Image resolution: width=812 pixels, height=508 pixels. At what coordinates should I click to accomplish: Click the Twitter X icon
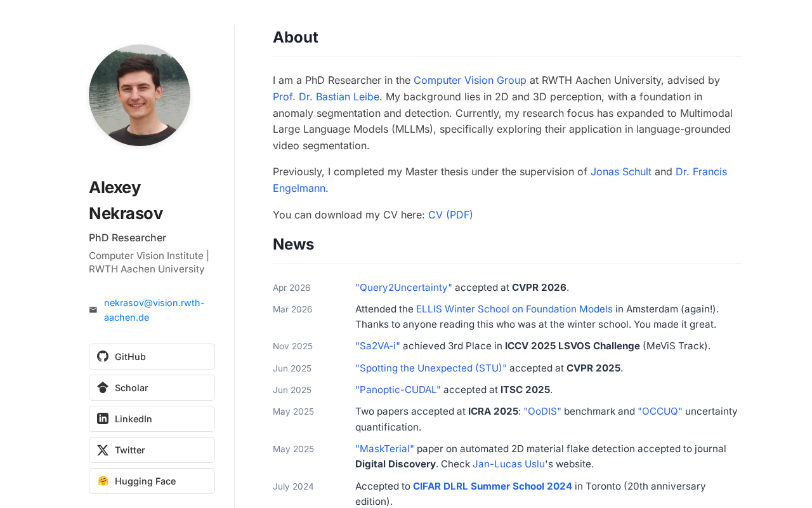pos(103,450)
